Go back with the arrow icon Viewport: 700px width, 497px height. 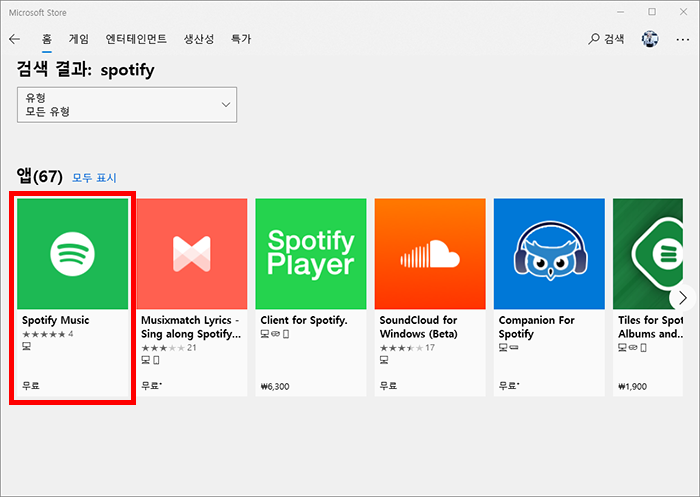15,39
